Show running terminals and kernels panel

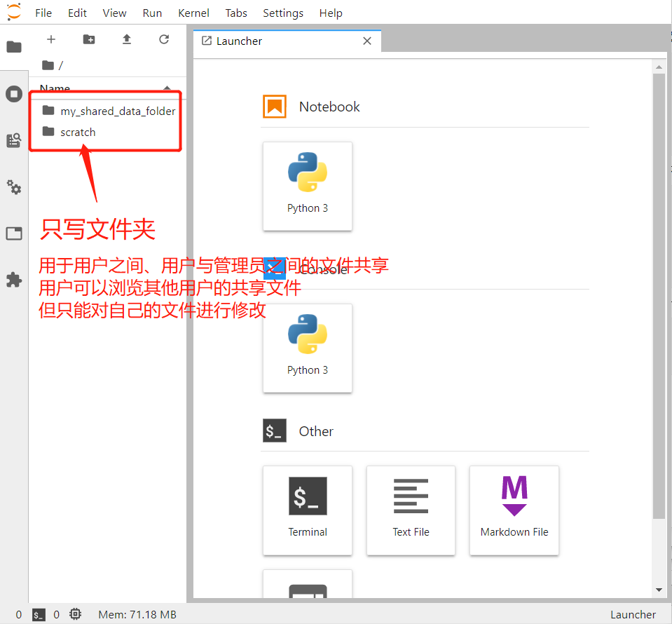14,93
